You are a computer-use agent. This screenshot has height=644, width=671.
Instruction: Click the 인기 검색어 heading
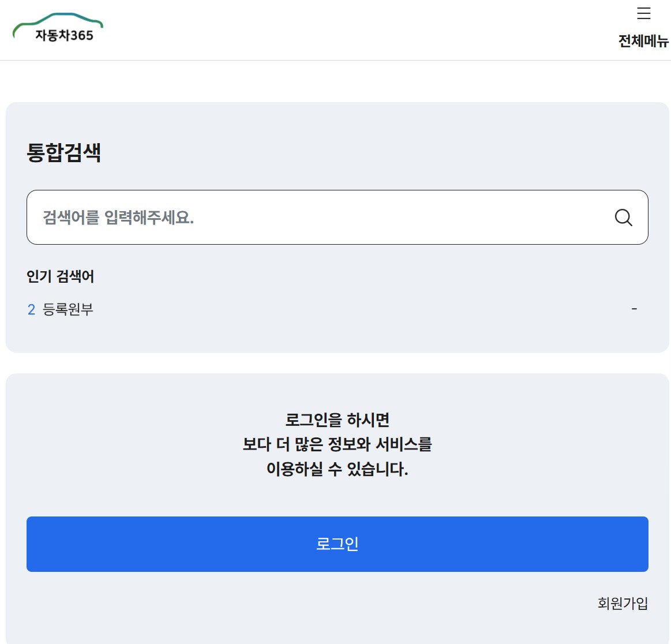click(60, 276)
